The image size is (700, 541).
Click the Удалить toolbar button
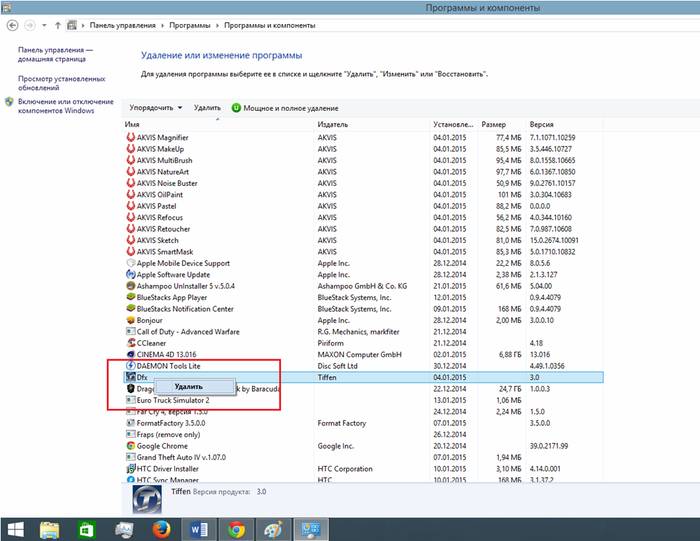point(207,107)
